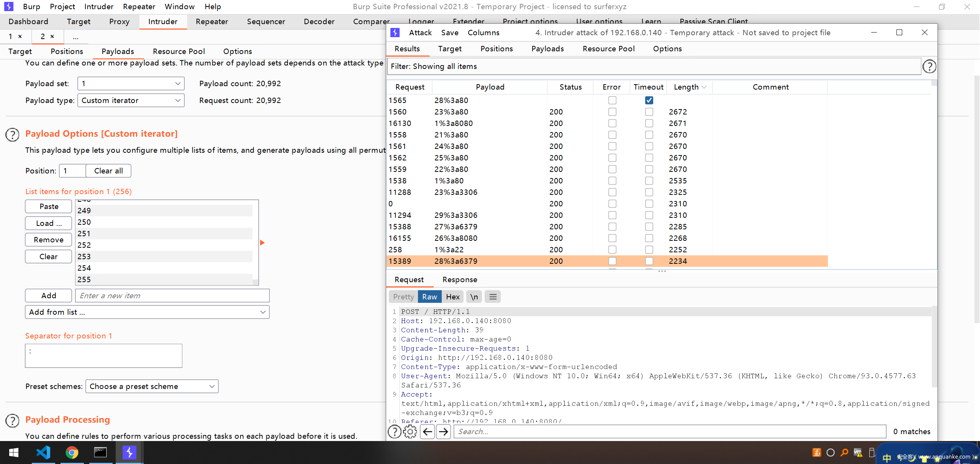Open the Columns menu in attack window
This screenshot has width=980, height=464.
click(483, 33)
